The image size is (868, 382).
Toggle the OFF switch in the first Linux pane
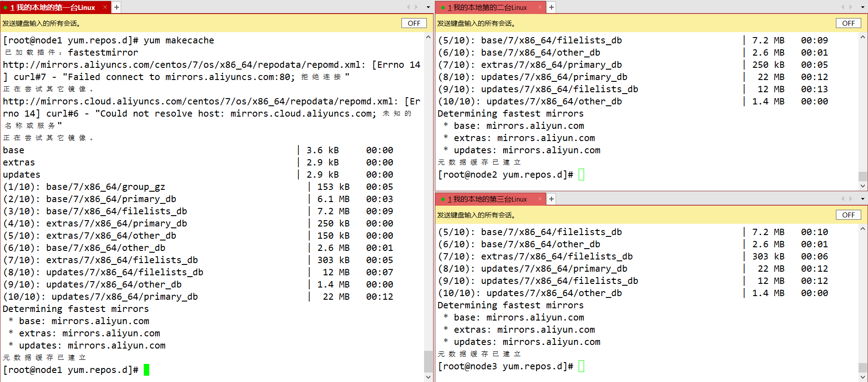coord(414,23)
